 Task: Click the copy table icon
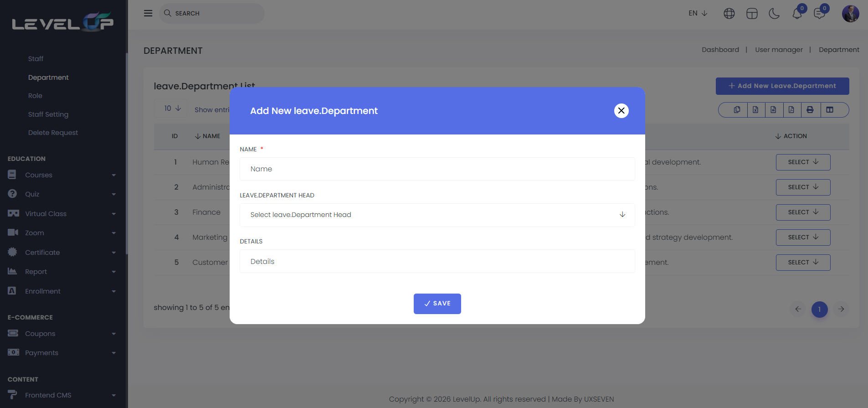click(737, 110)
